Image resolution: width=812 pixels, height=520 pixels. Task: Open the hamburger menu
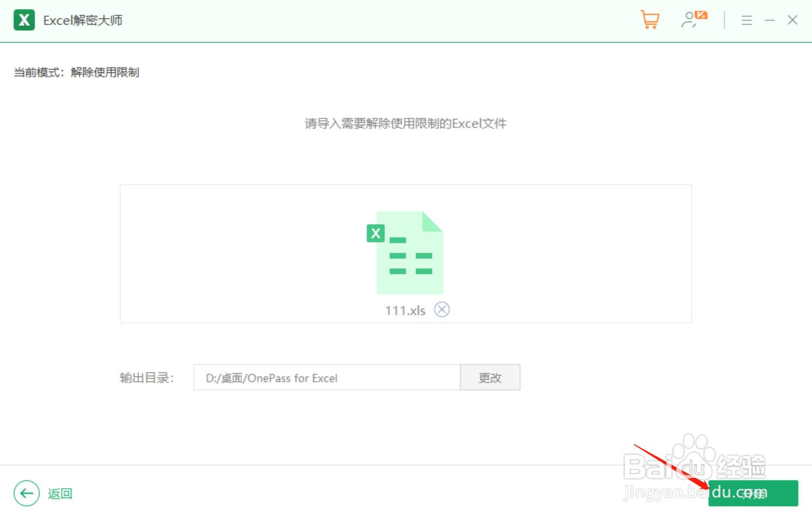pos(747,20)
